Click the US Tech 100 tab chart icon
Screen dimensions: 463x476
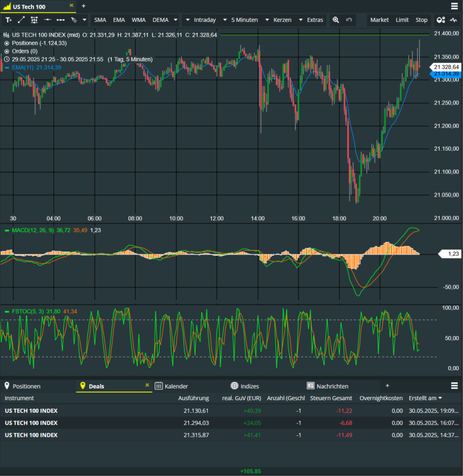pos(7,7)
